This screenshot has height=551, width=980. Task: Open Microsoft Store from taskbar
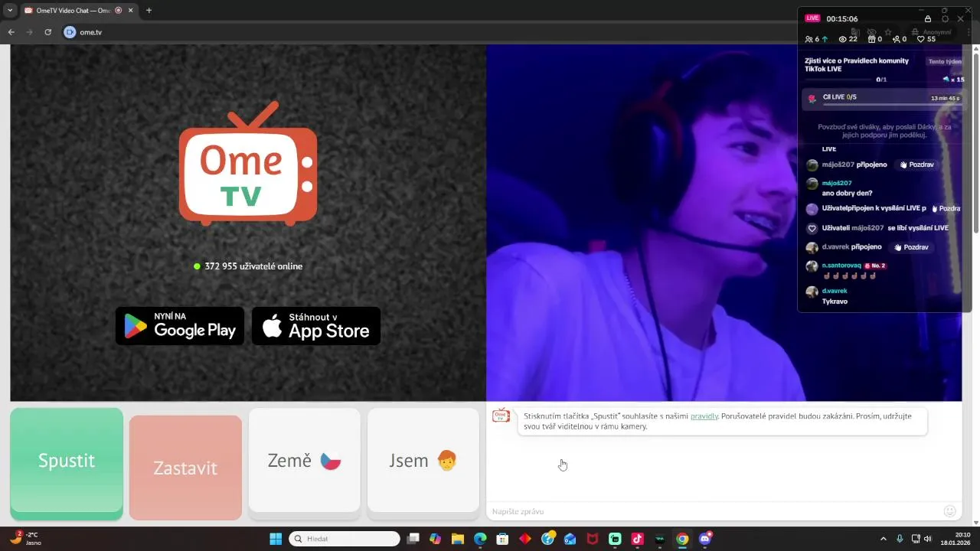(502, 539)
